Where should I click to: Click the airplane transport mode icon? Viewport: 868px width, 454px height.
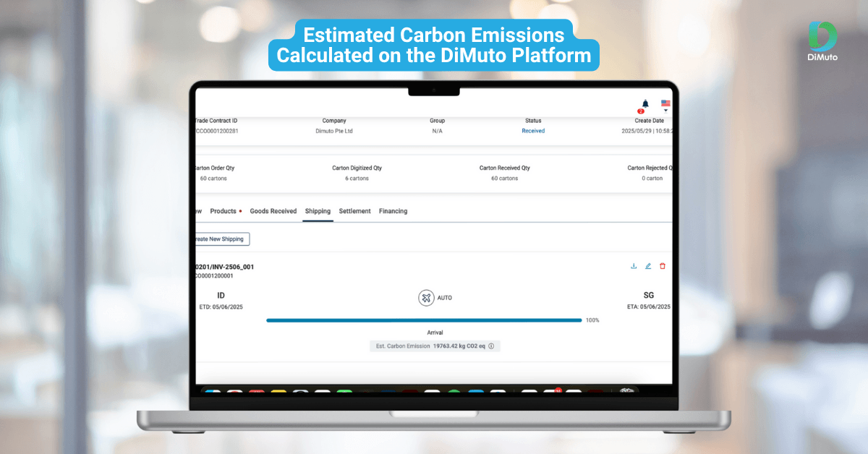click(426, 298)
